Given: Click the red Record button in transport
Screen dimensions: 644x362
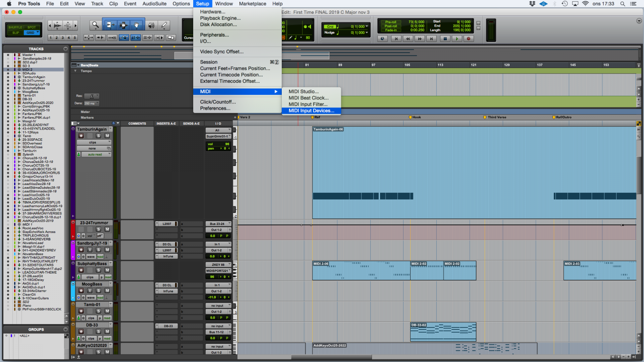Looking at the screenshot, I should pos(468,39).
